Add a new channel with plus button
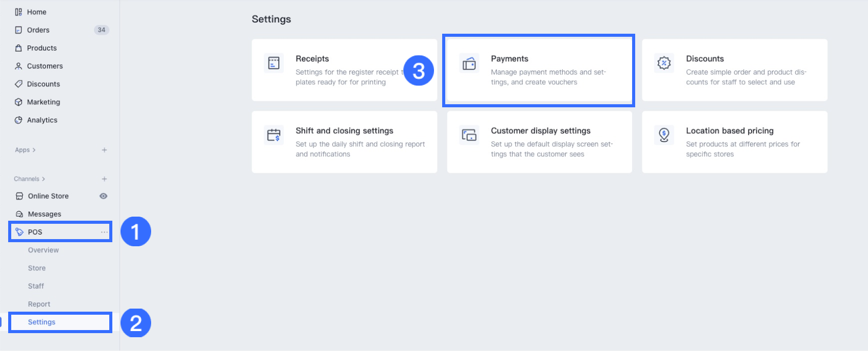The image size is (868, 351). (104, 179)
